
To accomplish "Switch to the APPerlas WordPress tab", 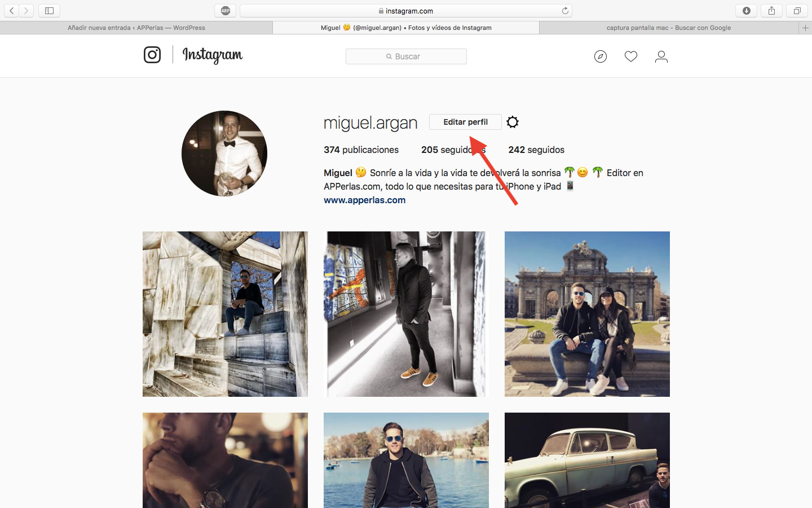I will point(136,28).
